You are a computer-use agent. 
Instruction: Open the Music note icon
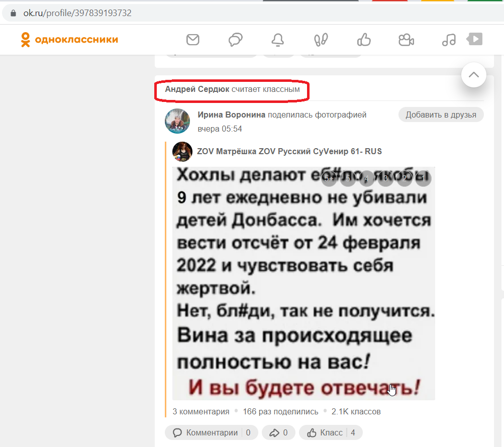tap(449, 40)
